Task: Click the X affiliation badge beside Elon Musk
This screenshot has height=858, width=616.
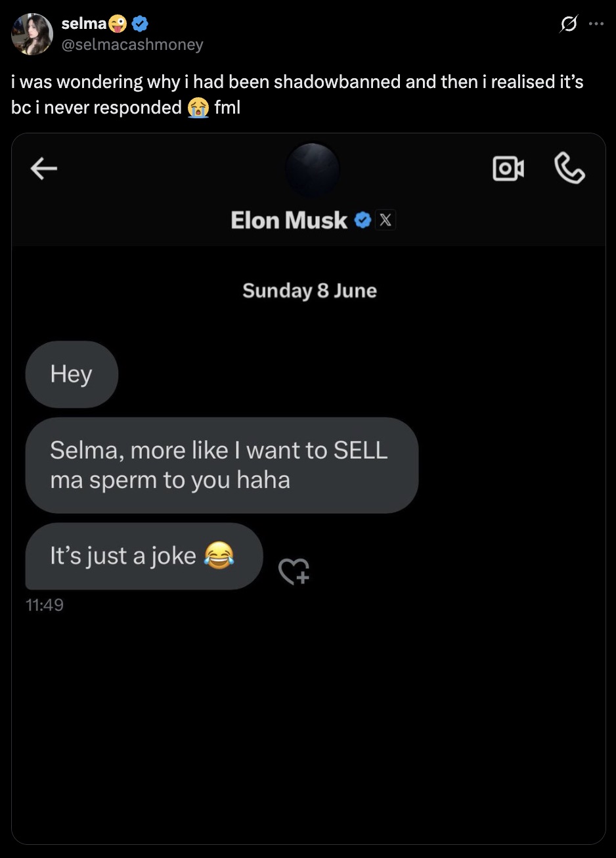Action: point(385,220)
